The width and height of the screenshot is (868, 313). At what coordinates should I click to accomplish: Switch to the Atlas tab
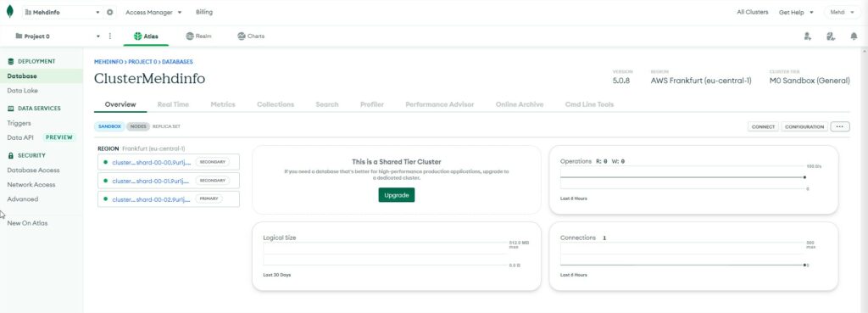pyautogui.click(x=146, y=36)
